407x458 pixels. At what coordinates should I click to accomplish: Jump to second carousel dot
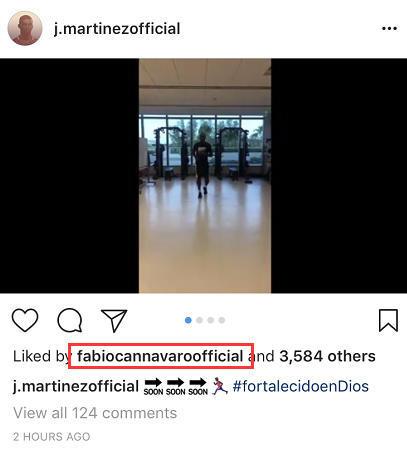pyautogui.click(x=199, y=320)
